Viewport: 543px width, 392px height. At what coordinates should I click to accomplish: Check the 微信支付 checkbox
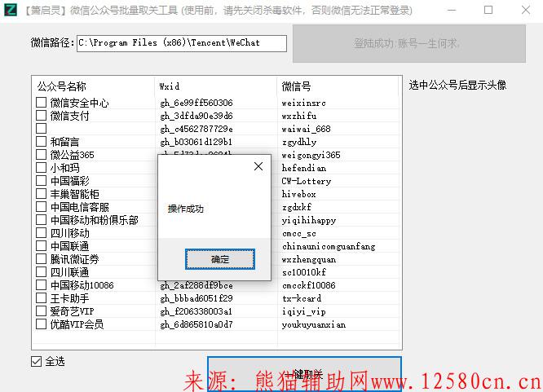[x=41, y=116]
